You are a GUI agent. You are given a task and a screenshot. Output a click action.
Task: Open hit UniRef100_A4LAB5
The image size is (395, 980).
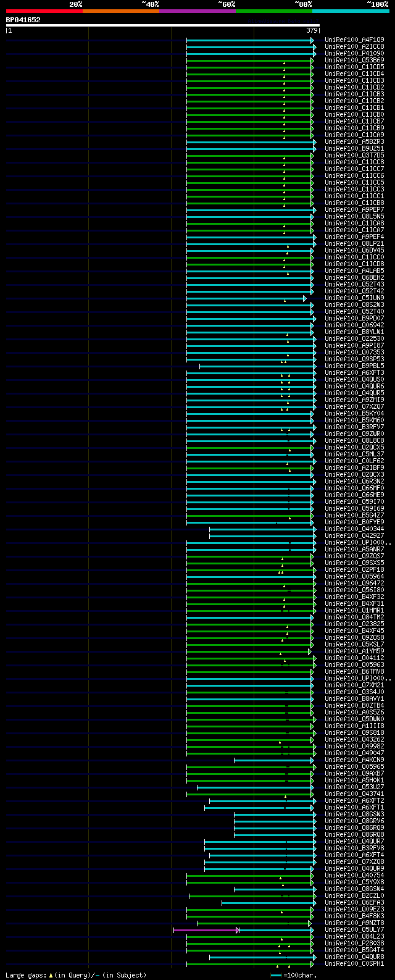(x=354, y=270)
